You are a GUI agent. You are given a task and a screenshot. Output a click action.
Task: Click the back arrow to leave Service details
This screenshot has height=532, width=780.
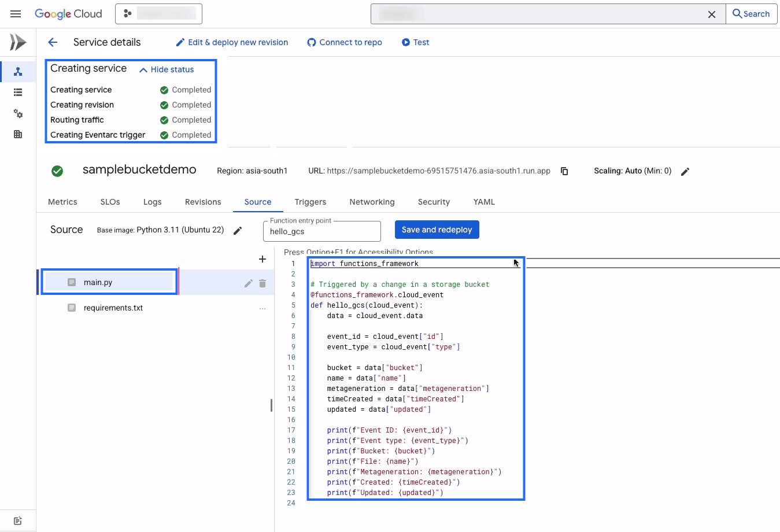[53, 42]
